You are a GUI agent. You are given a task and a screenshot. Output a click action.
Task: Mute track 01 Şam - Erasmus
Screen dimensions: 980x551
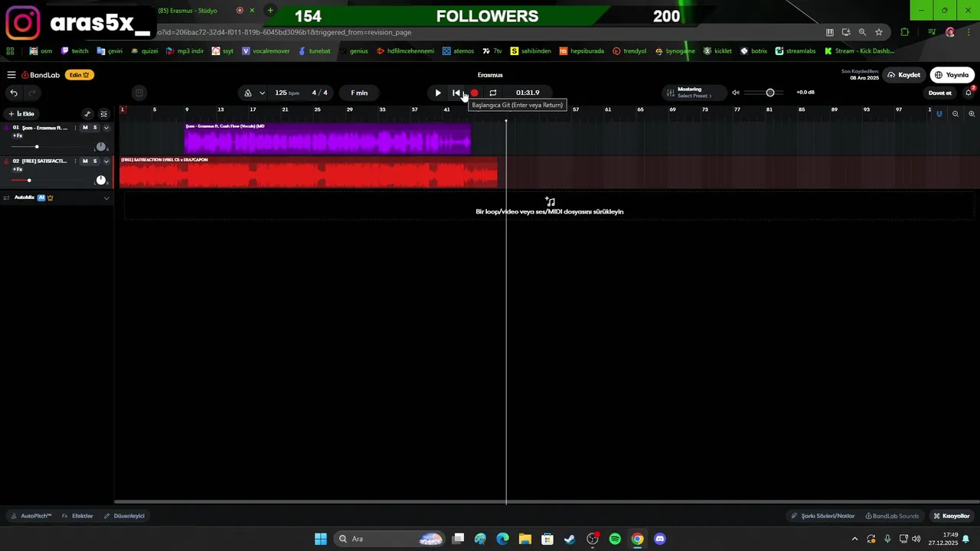[x=85, y=128]
